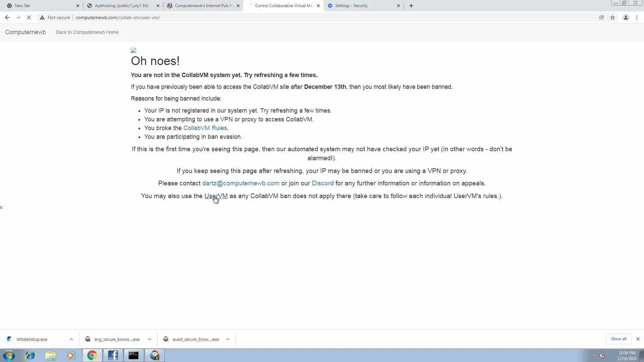The image size is (644, 362).
Task: Click the stop loading X button
Action: (29, 17)
